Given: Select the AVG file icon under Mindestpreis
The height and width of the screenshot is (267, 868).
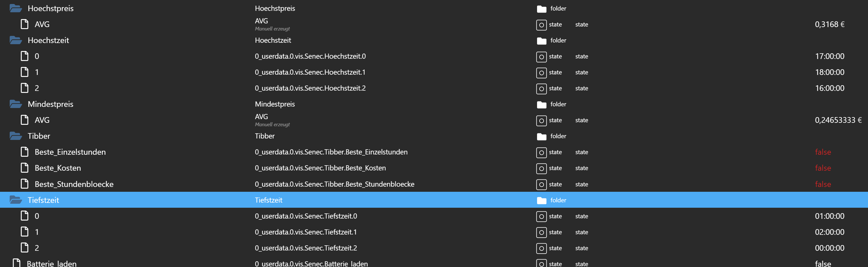Looking at the screenshot, I should (25, 120).
